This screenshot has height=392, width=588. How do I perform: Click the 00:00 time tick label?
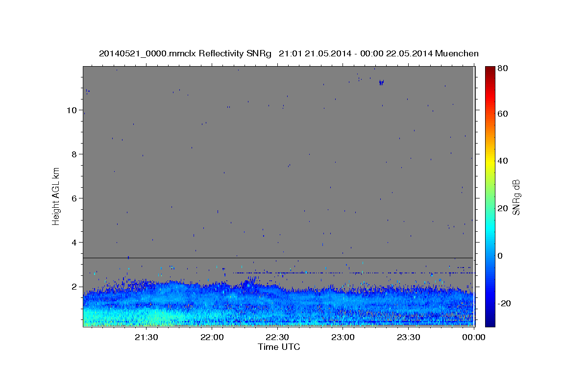pyautogui.click(x=473, y=338)
